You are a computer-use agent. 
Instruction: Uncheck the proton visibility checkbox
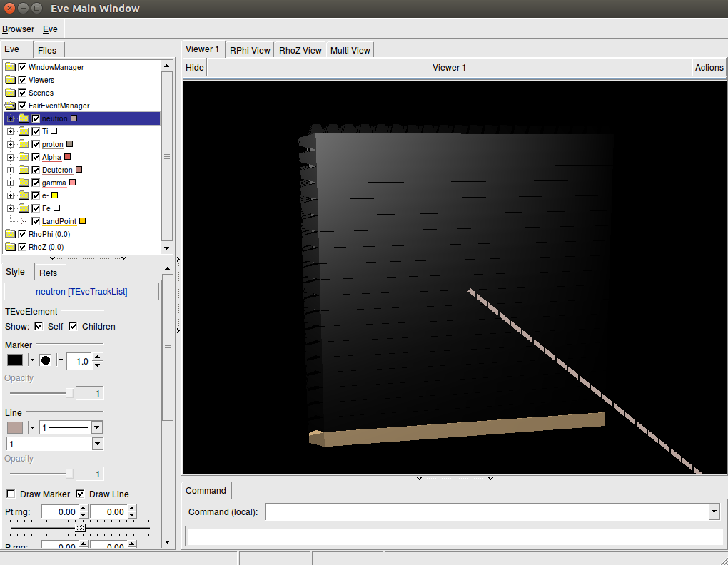click(x=36, y=144)
